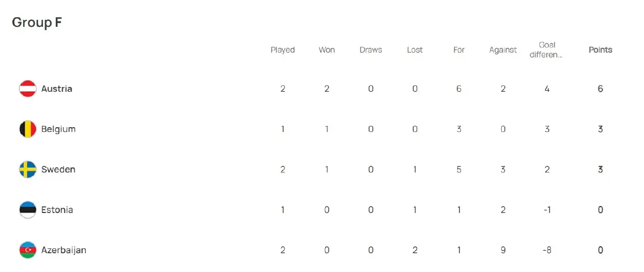Sort by Played column header
644x272 pixels.
tap(282, 50)
